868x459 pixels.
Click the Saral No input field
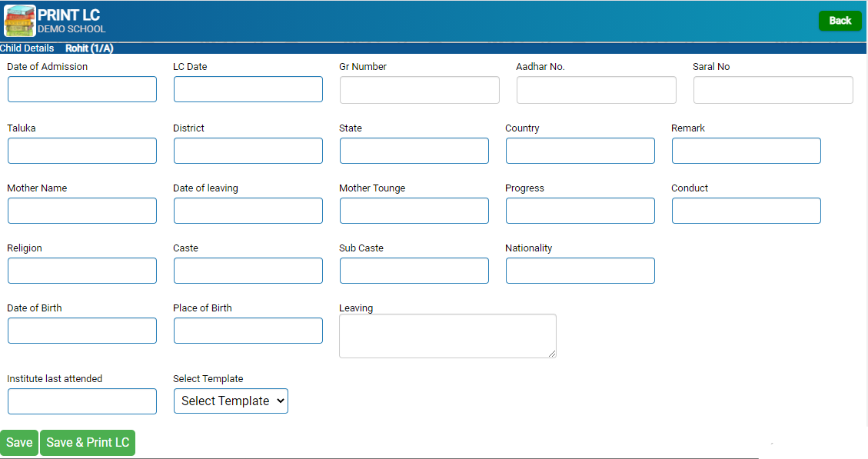coord(773,90)
